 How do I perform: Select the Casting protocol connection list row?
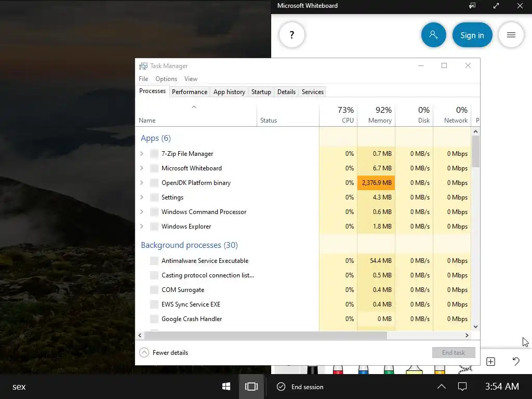click(303, 275)
